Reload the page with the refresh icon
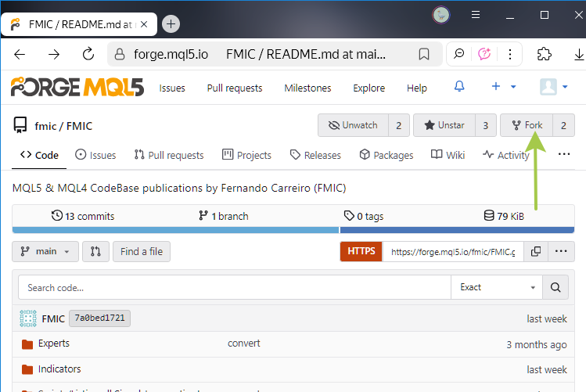 point(88,54)
